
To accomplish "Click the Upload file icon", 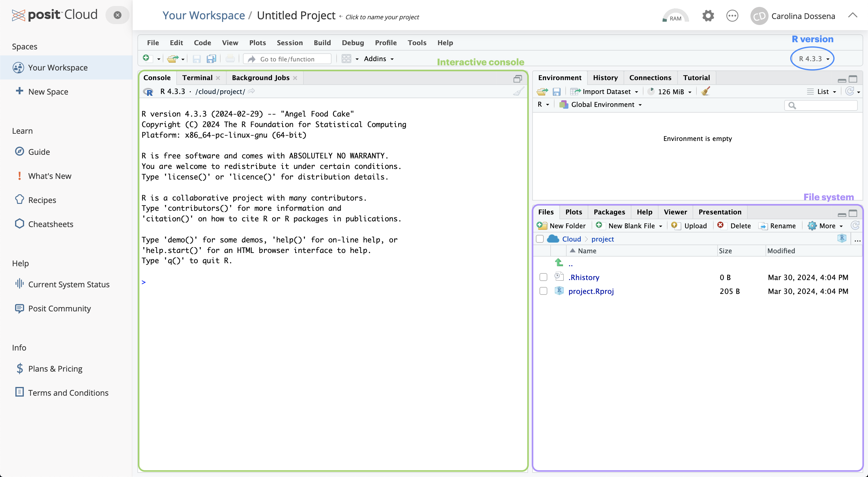I will [674, 226].
